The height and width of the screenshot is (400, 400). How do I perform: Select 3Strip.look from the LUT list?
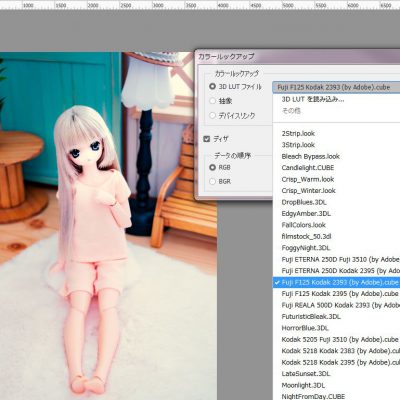click(x=298, y=145)
